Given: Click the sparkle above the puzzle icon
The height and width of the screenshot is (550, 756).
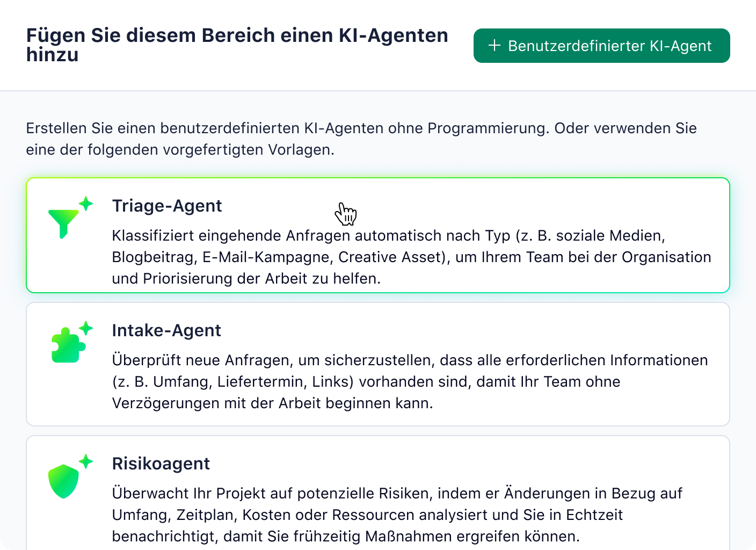Looking at the screenshot, I should [x=86, y=327].
